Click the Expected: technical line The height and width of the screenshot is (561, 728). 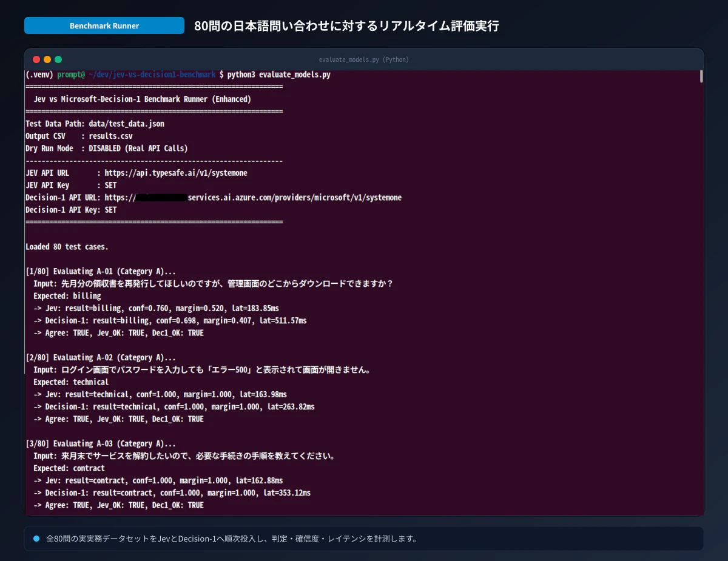pos(71,382)
